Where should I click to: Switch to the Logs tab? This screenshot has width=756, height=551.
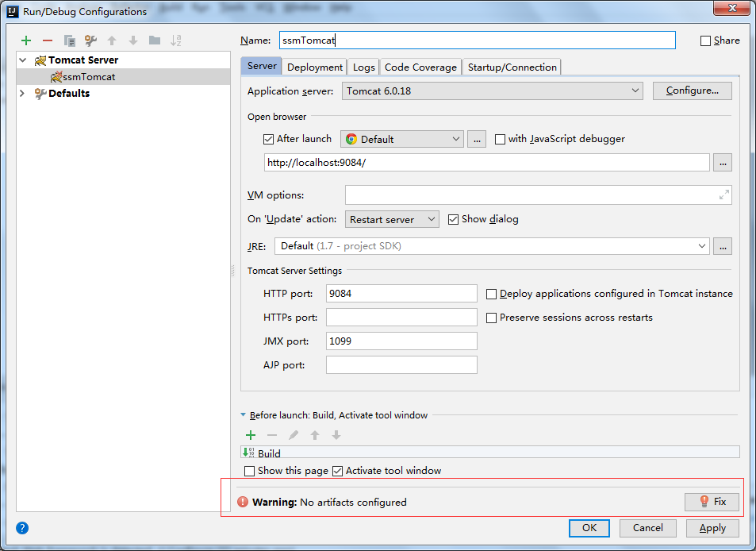[x=363, y=67]
